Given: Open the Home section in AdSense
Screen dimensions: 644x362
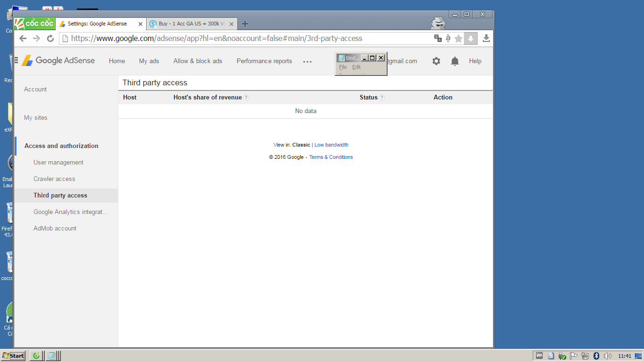Looking at the screenshot, I should point(117,61).
